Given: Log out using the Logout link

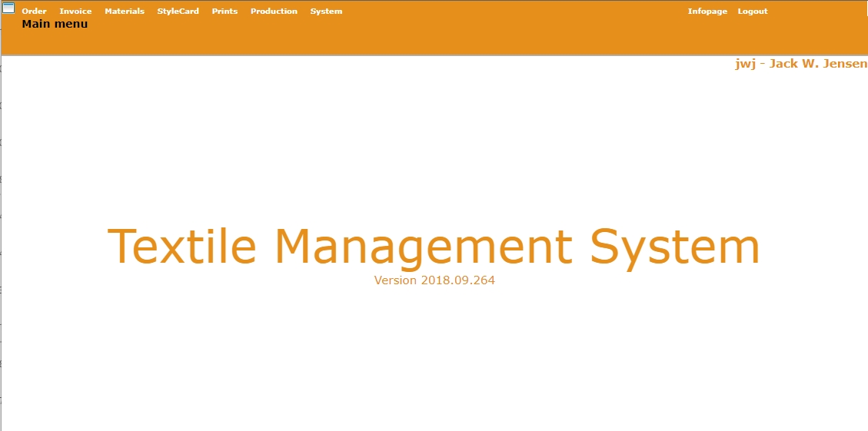Looking at the screenshot, I should (753, 12).
